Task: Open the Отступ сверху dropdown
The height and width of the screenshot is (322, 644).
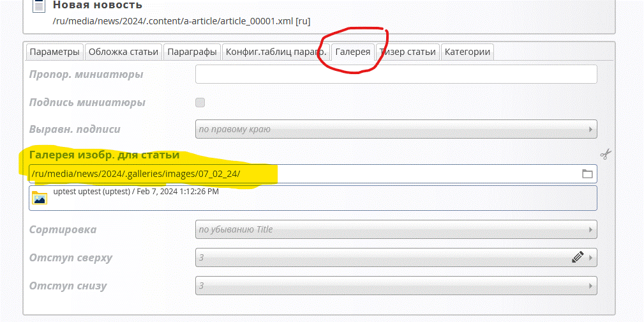Action: pos(383,257)
